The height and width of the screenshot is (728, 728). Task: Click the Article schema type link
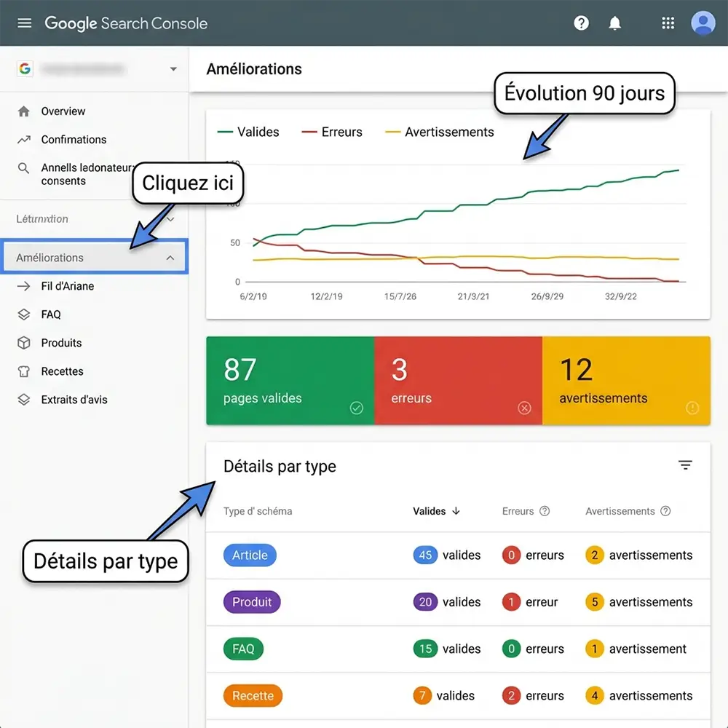(x=250, y=555)
